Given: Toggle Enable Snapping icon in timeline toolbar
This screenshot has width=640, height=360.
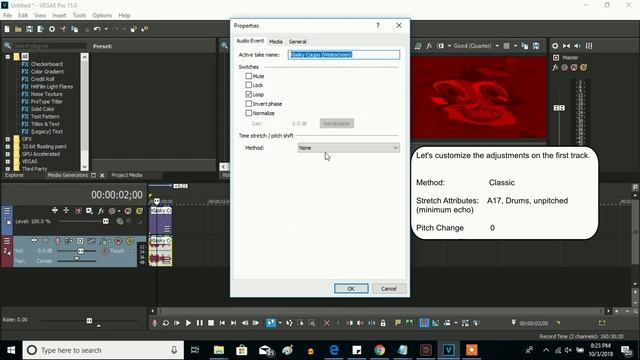Looking at the screenshot, I should coord(424,323).
